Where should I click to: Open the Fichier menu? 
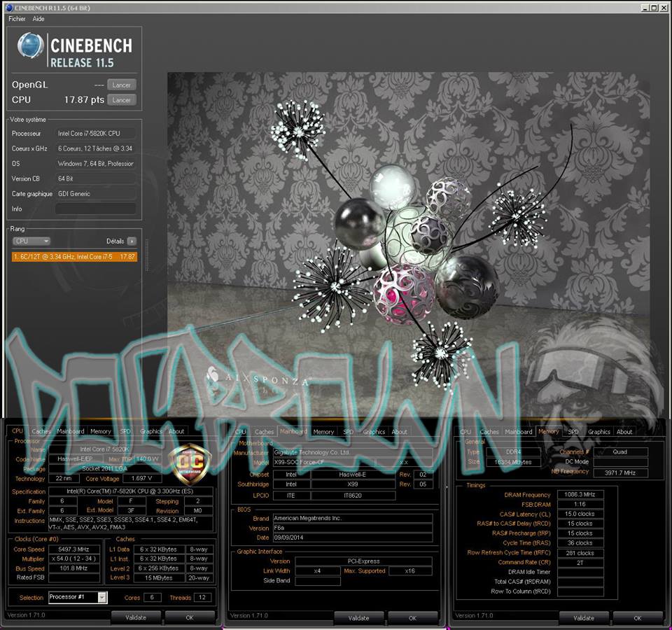(x=17, y=19)
